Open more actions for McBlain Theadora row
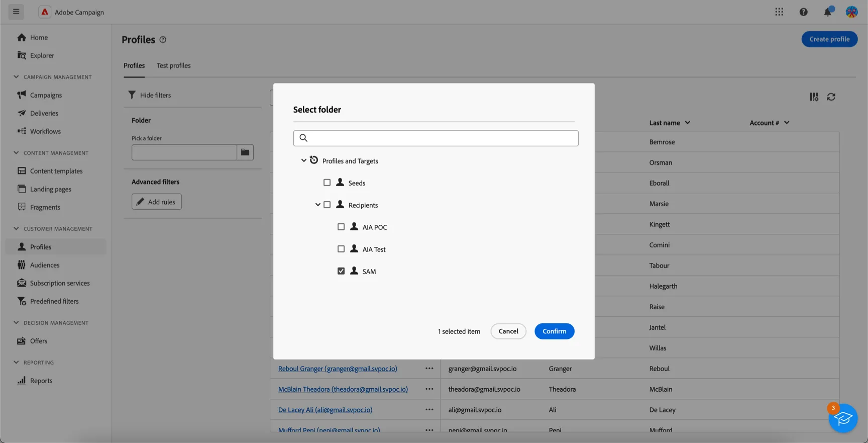The image size is (868, 443). click(429, 389)
